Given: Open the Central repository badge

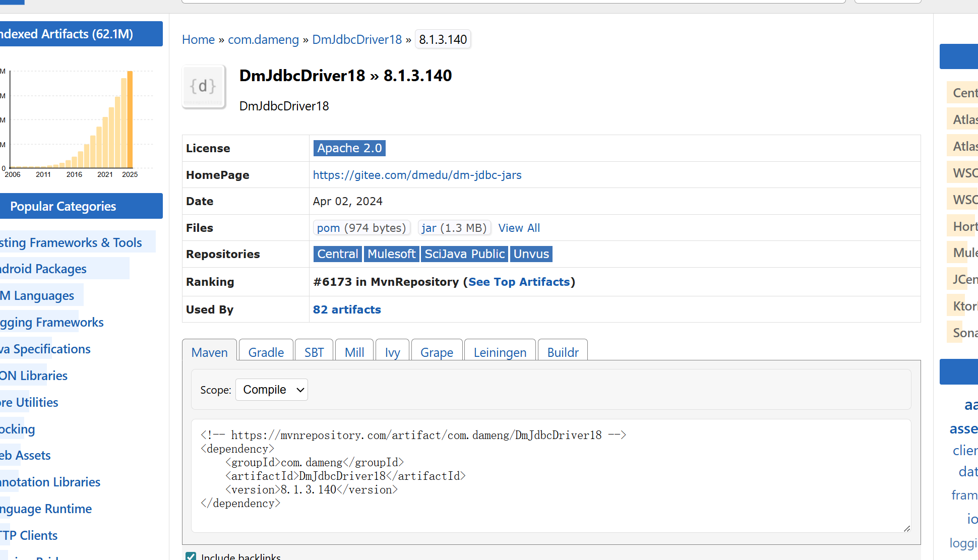Looking at the screenshot, I should click(x=337, y=254).
